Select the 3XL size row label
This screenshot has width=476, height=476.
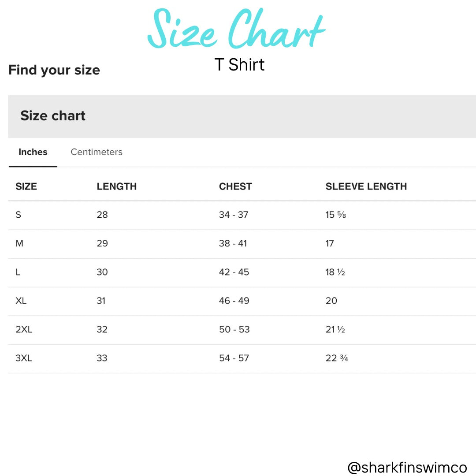click(x=24, y=358)
